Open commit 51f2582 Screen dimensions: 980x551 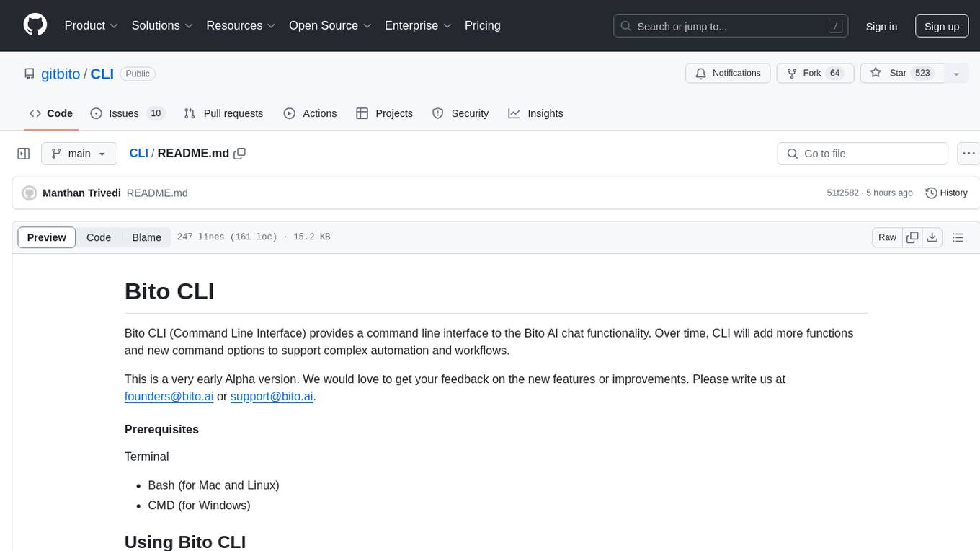[x=842, y=193]
